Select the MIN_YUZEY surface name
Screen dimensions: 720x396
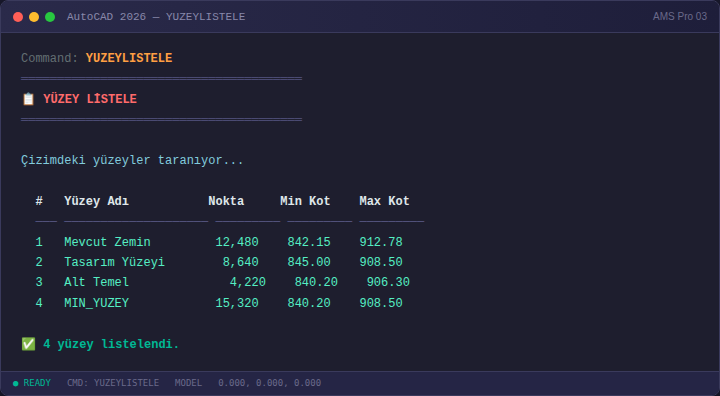[x=96, y=303]
